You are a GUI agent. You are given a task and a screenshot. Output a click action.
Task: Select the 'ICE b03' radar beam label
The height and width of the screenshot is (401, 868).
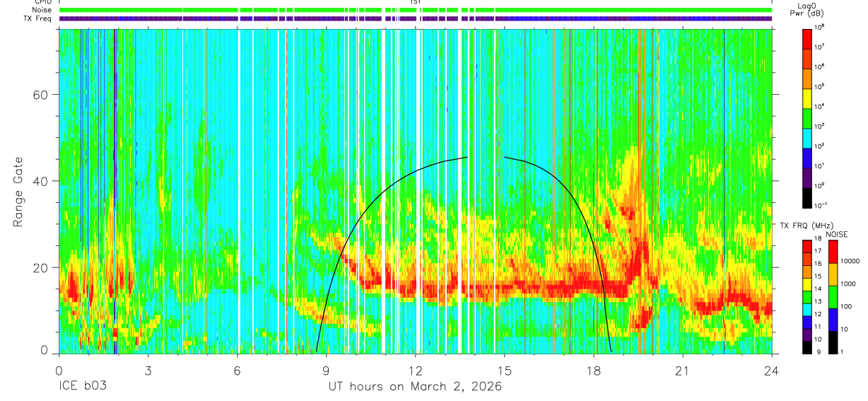point(81,387)
